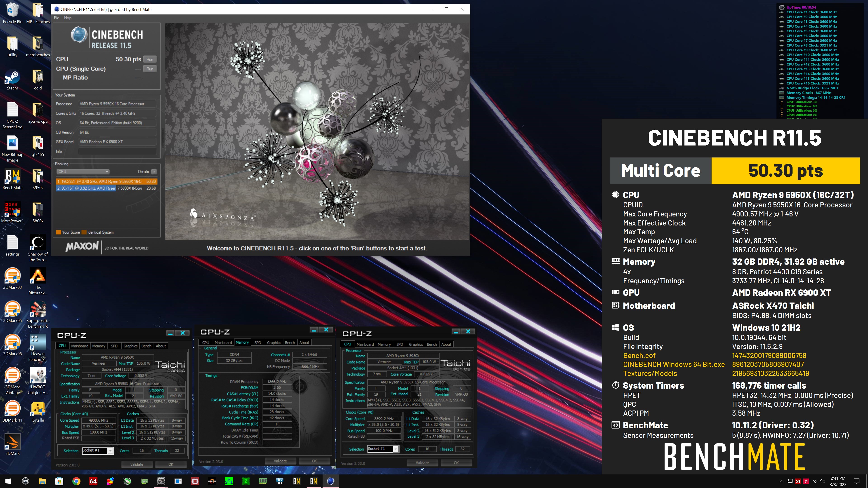Screen dimensions: 868x488
Task: Click OK in middle CPU-Z window
Action: click(x=314, y=461)
